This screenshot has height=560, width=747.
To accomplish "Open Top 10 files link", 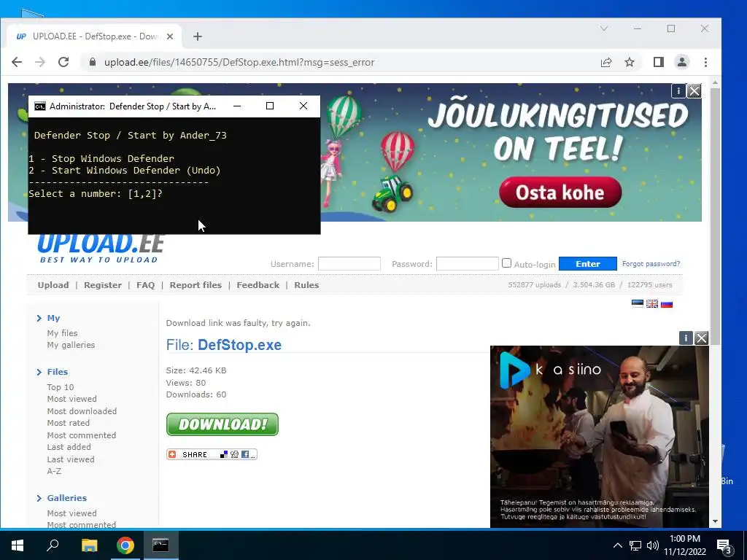I will pos(61,387).
